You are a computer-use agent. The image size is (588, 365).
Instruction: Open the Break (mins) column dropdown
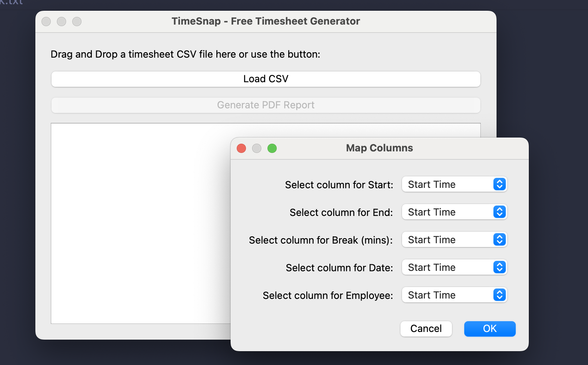454,240
